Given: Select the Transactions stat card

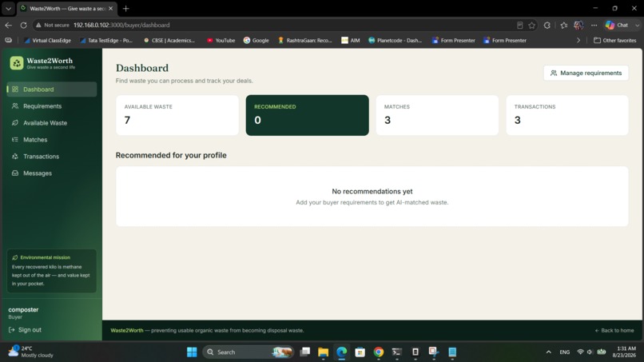Looking at the screenshot, I should [567, 115].
